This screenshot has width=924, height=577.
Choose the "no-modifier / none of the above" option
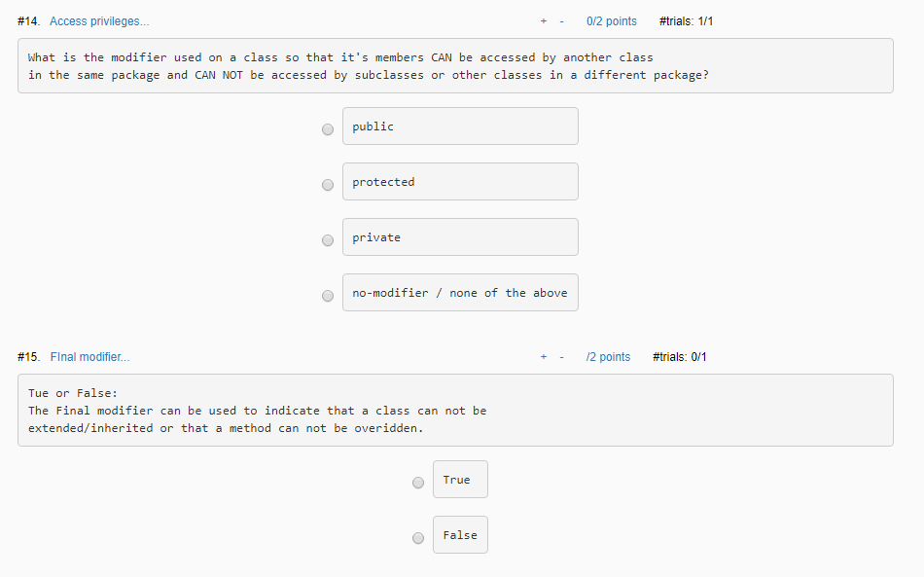328,295
